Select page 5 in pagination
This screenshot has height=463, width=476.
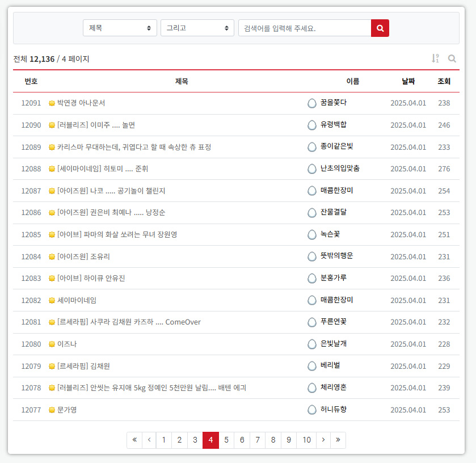pyautogui.click(x=226, y=440)
